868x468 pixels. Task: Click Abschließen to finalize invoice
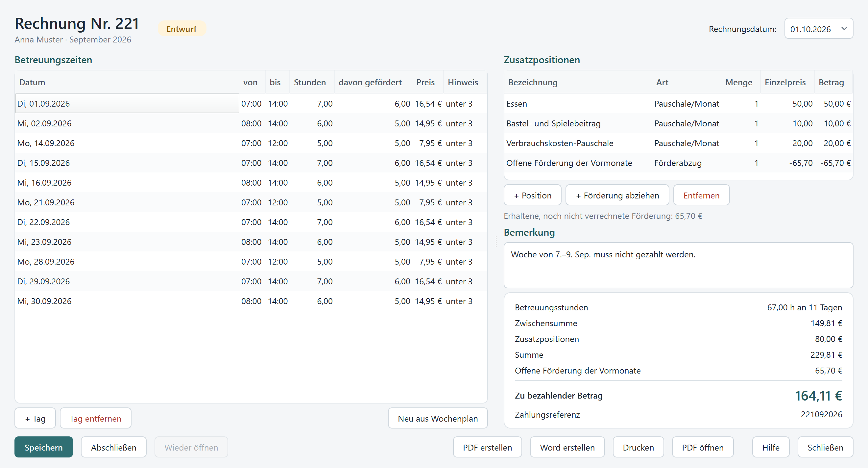click(x=113, y=447)
